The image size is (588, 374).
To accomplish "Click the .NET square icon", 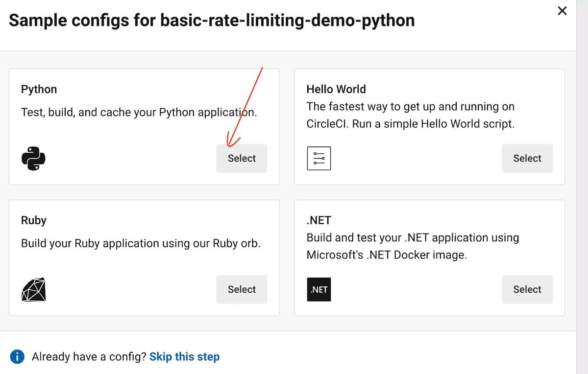I will point(319,289).
